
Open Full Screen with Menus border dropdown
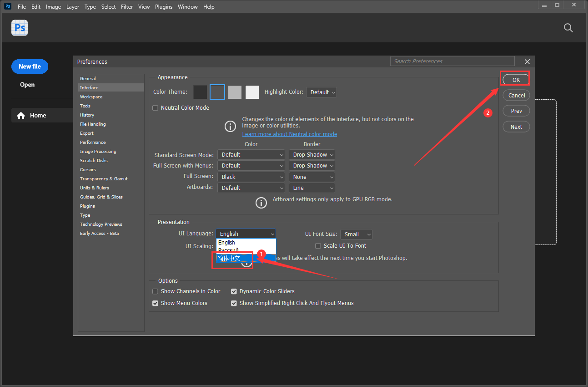tap(312, 166)
